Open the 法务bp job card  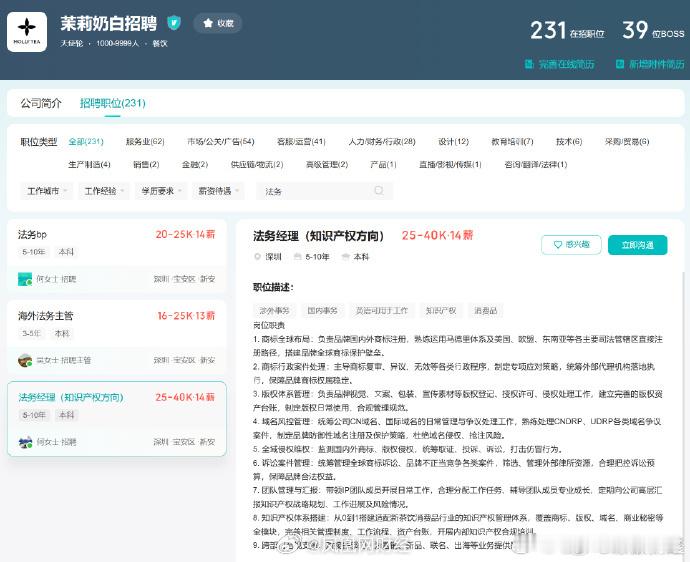point(117,256)
